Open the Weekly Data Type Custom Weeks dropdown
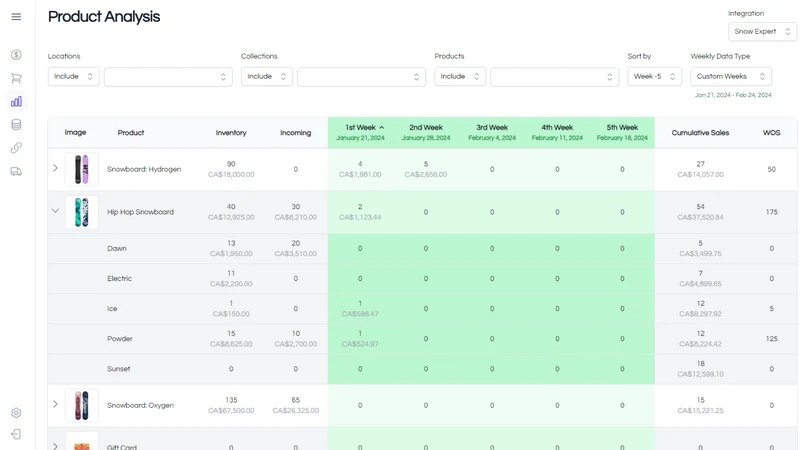This screenshot has width=800, height=450. (731, 77)
